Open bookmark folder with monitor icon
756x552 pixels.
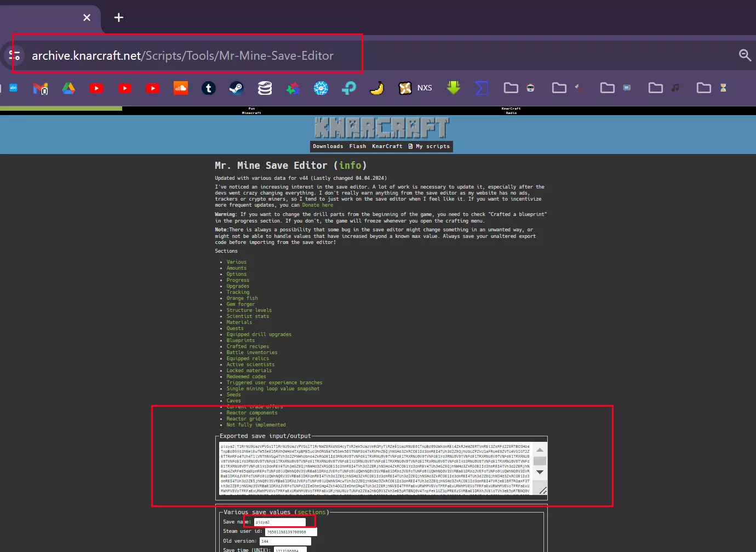pyautogui.click(x=616, y=88)
